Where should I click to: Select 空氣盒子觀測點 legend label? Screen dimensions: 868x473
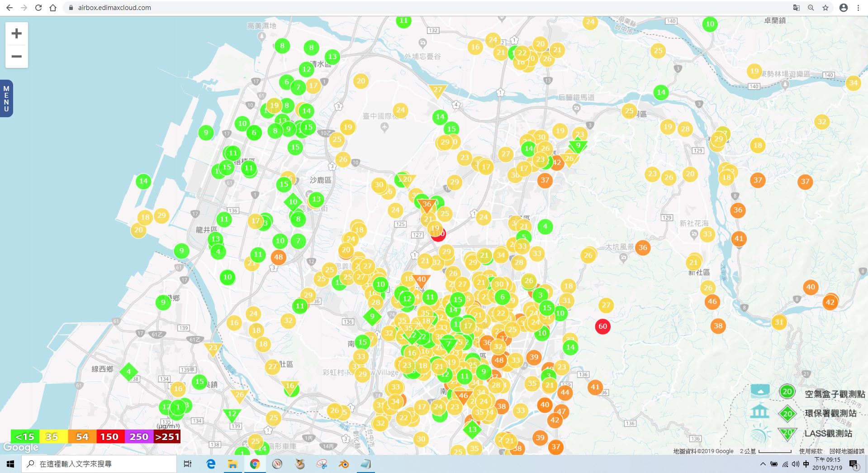point(835,394)
